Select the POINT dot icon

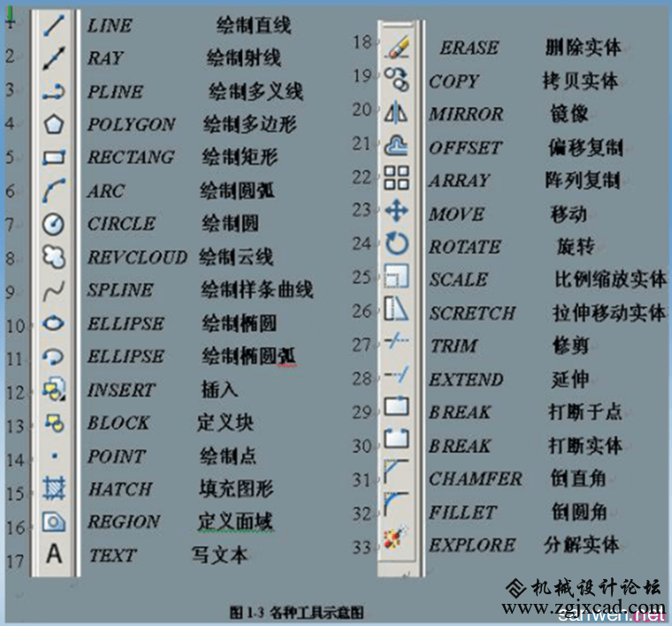click(55, 456)
